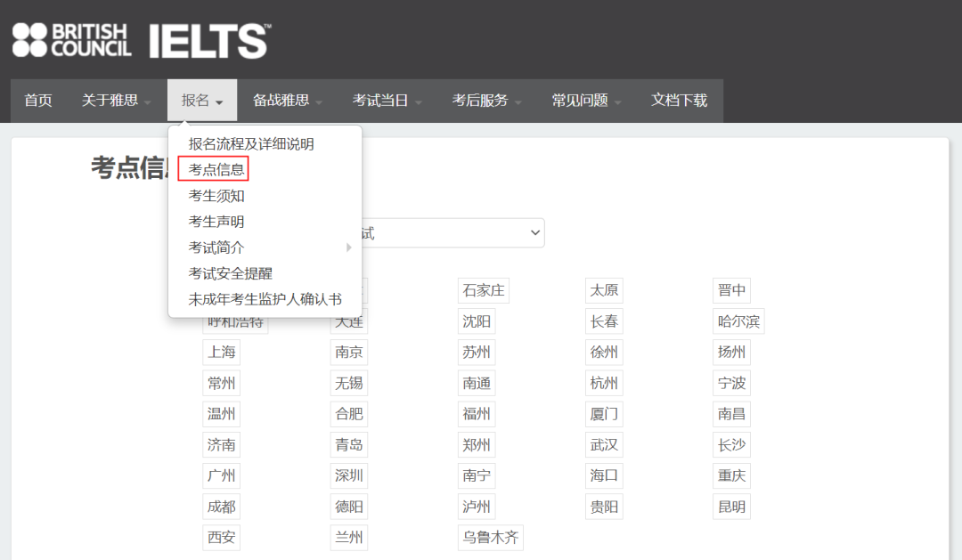This screenshot has width=962, height=560.
Task: Choose the 长沙 test city
Action: [731, 444]
